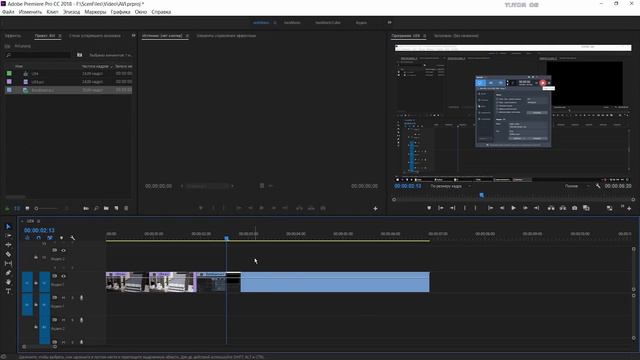
Task: Click timeline Add Marker icon
Action: point(61,238)
